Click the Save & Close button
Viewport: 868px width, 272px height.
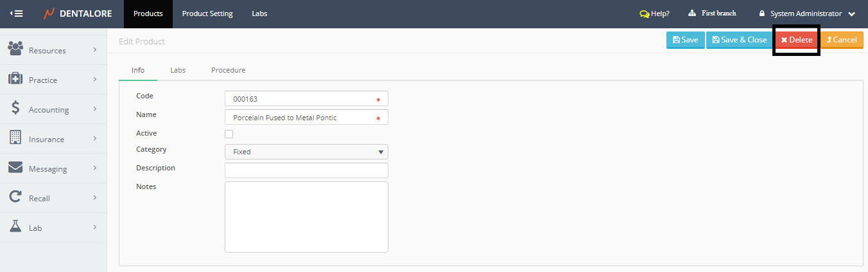point(739,40)
